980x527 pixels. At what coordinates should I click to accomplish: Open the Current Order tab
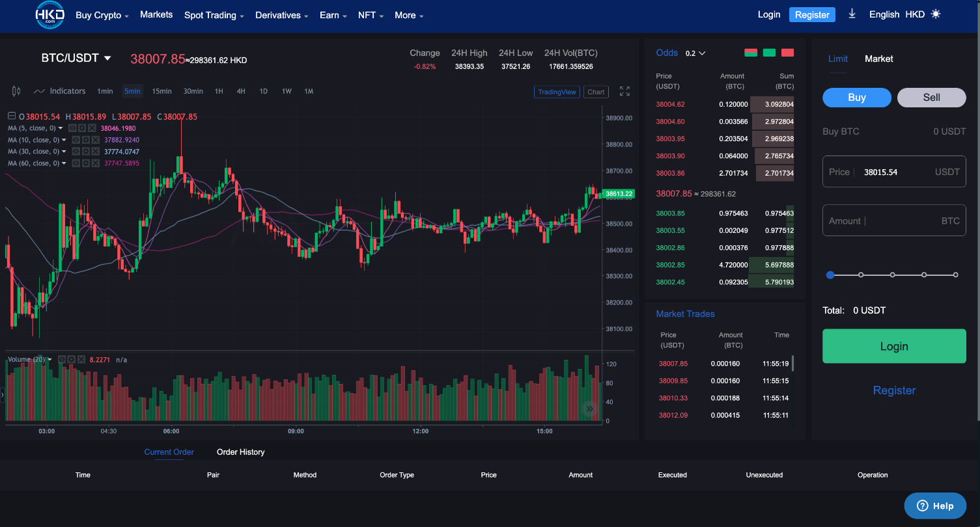169,452
